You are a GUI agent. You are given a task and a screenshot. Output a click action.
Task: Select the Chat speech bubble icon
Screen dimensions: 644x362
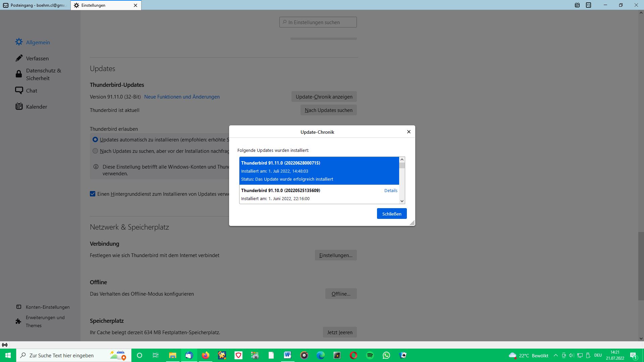[x=19, y=90]
